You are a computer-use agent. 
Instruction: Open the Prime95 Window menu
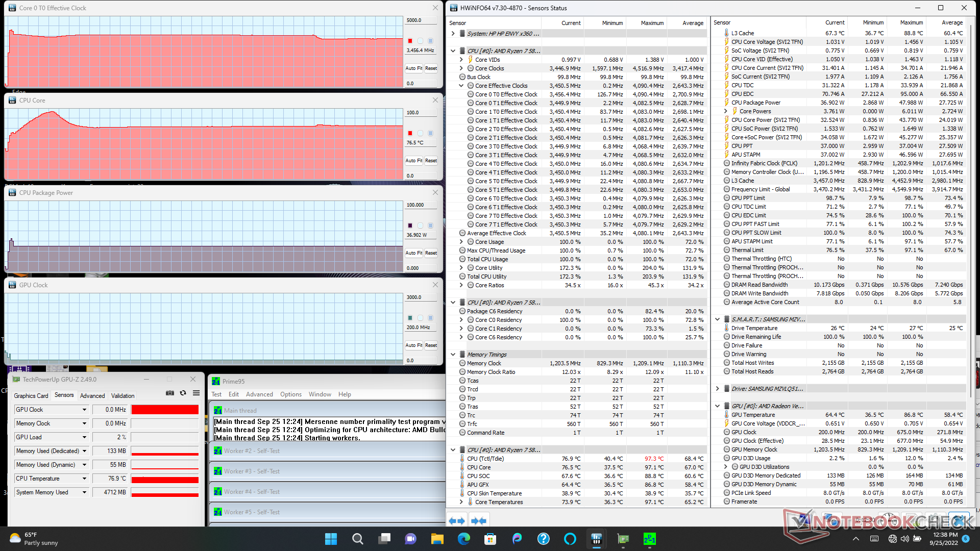pyautogui.click(x=320, y=394)
